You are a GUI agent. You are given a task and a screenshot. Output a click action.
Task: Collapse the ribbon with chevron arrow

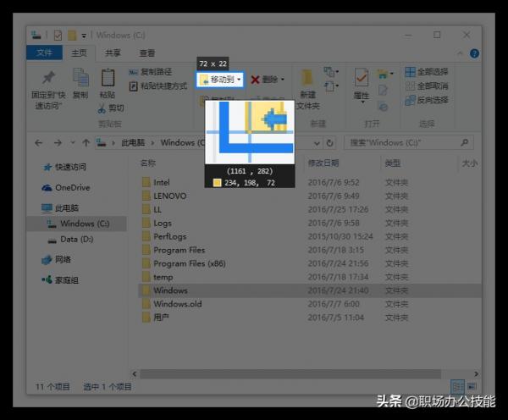coord(460,53)
